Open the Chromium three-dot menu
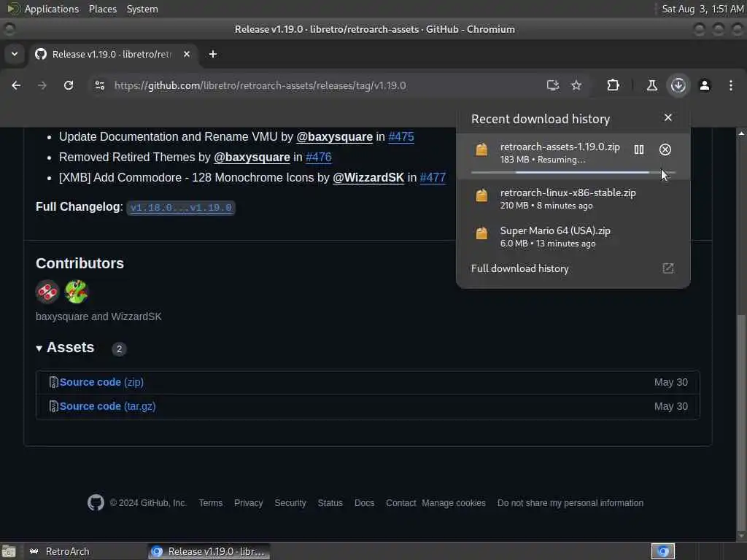This screenshot has width=747, height=560. point(731,85)
